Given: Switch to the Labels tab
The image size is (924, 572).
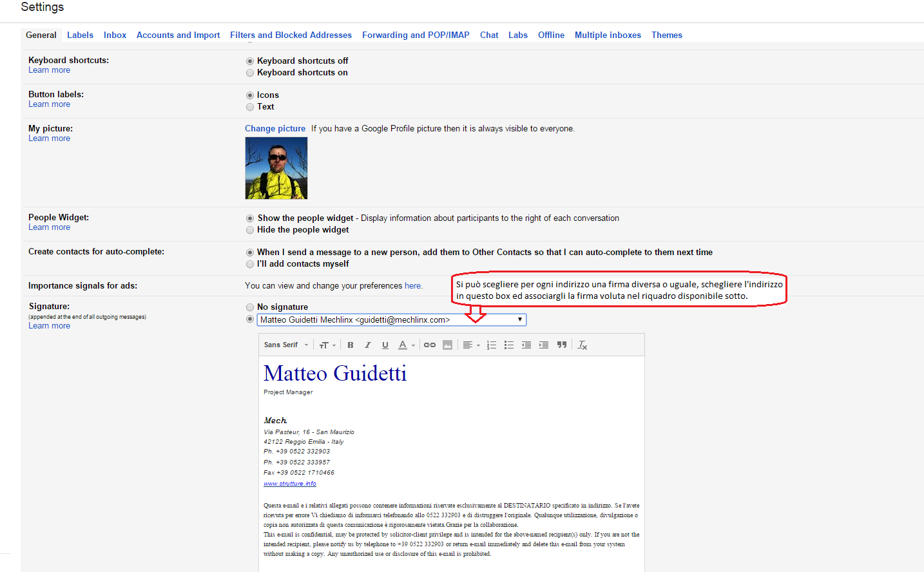Looking at the screenshot, I should [80, 35].
